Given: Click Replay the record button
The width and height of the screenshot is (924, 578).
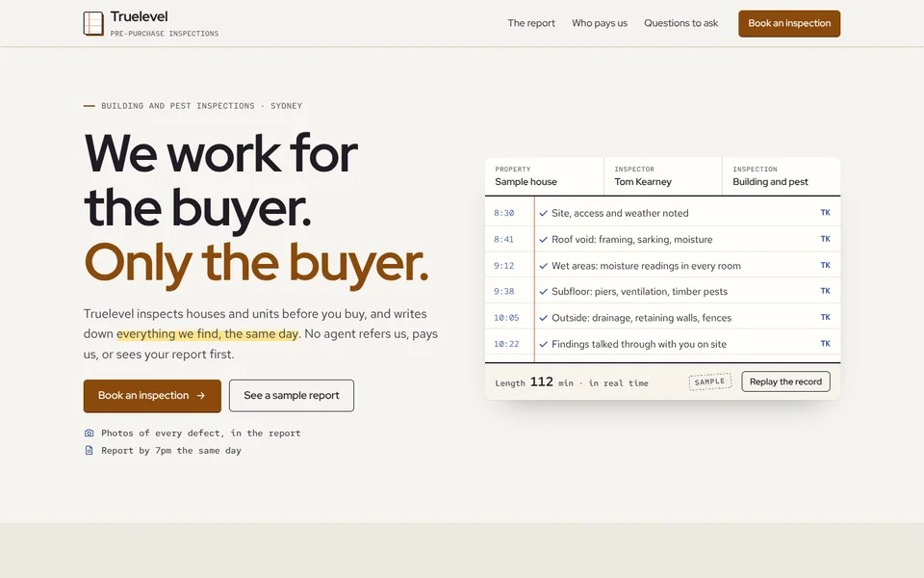Looking at the screenshot, I should (785, 381).
